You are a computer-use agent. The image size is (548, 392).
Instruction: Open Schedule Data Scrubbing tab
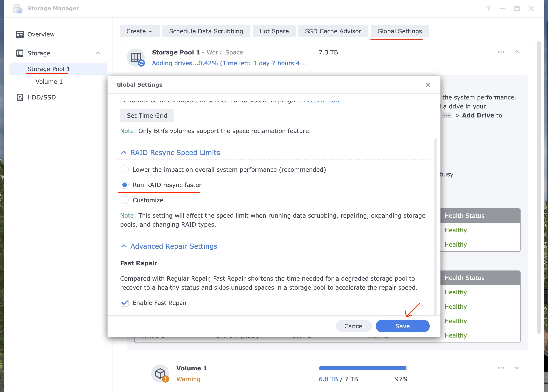coord(206,31)
